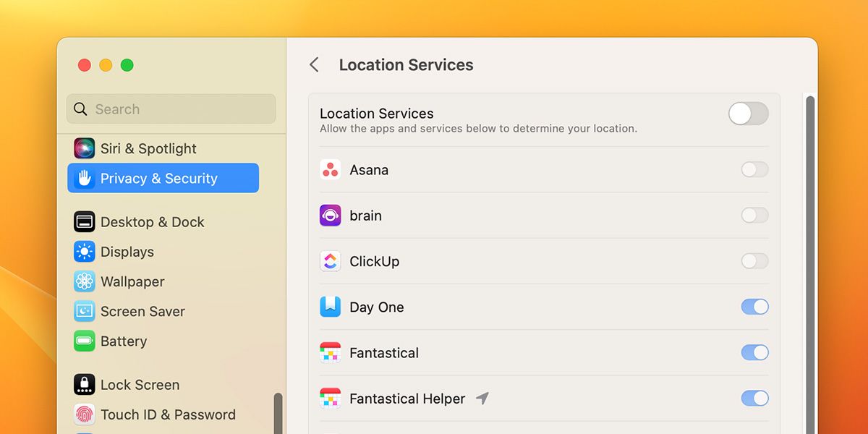Select the ClickUp app icon
Screen dimensions: 868x434
coord(331,261)
